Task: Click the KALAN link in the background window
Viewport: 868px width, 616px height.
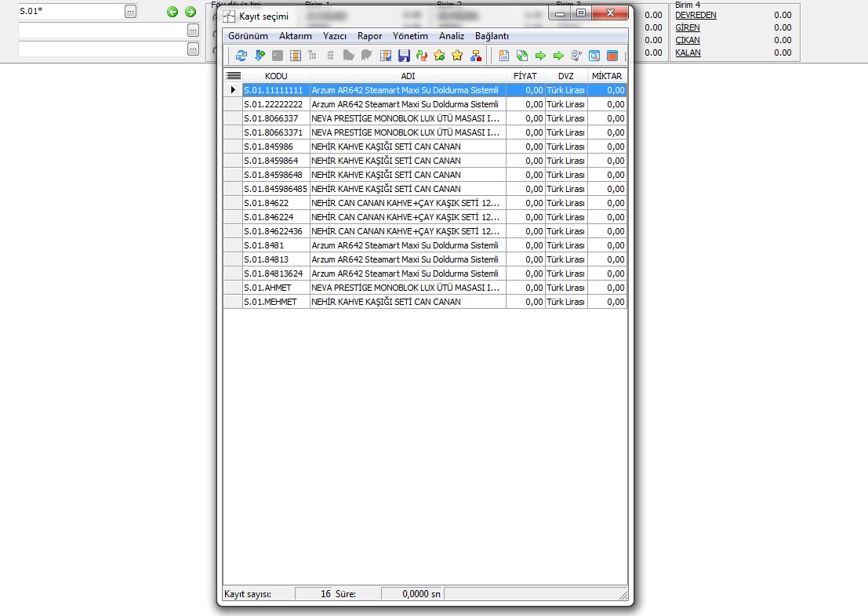Action: [688, 53]
